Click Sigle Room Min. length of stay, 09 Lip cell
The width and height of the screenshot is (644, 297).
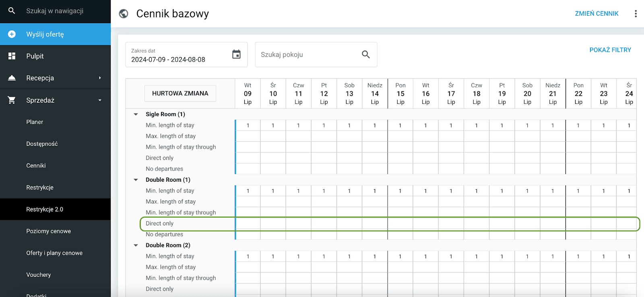coord(248,125)
